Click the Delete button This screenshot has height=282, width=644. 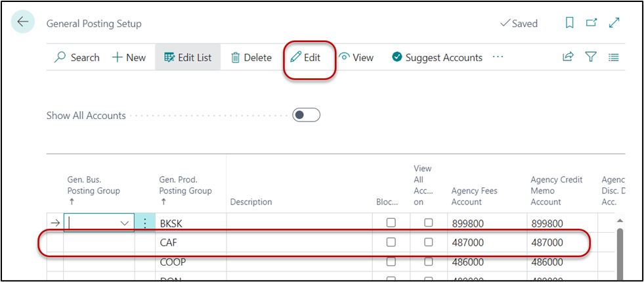click(251, 57)
